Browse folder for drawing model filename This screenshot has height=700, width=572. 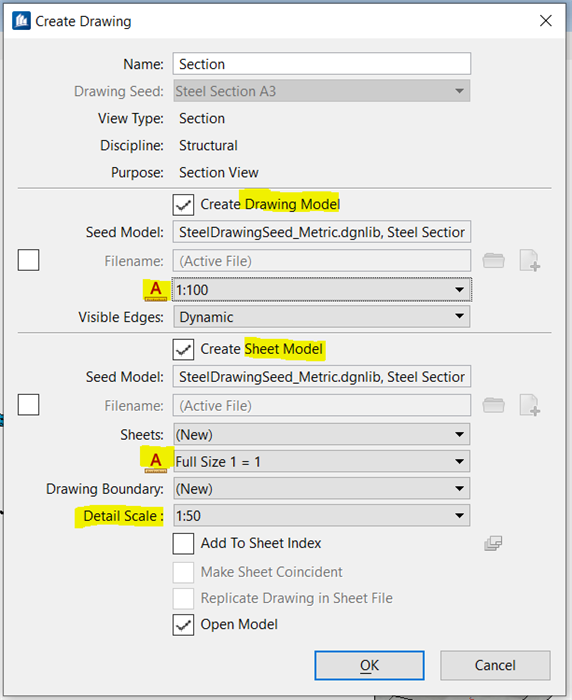coord(493,261)
